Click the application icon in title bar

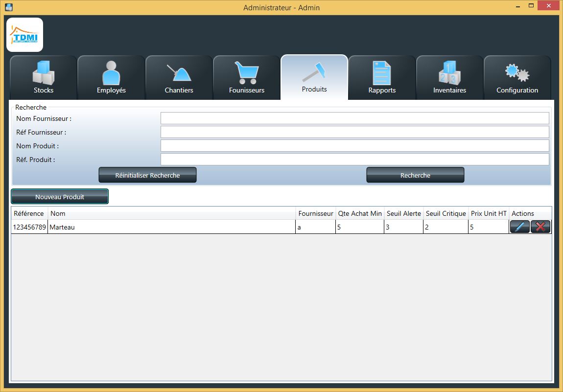point(9,7)
